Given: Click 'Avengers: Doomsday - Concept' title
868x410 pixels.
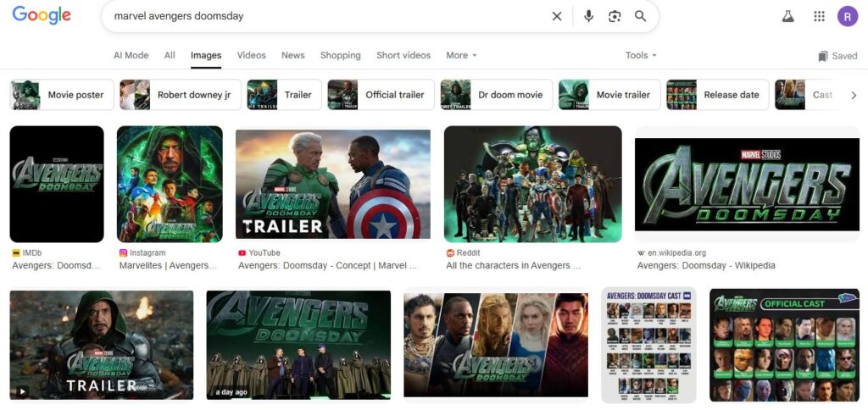Looking at the screenshot, I should pyautogui.click(x=328, y=266).
